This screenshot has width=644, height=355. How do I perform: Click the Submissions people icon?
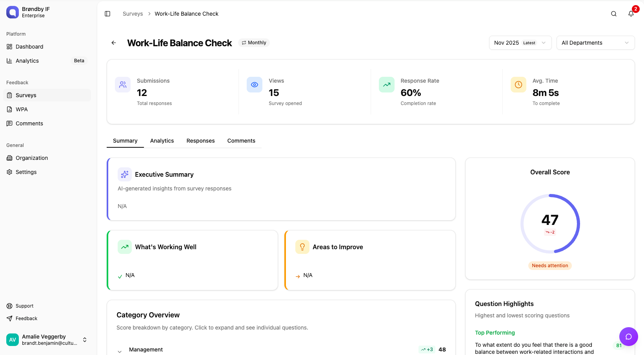pos(123,85)
